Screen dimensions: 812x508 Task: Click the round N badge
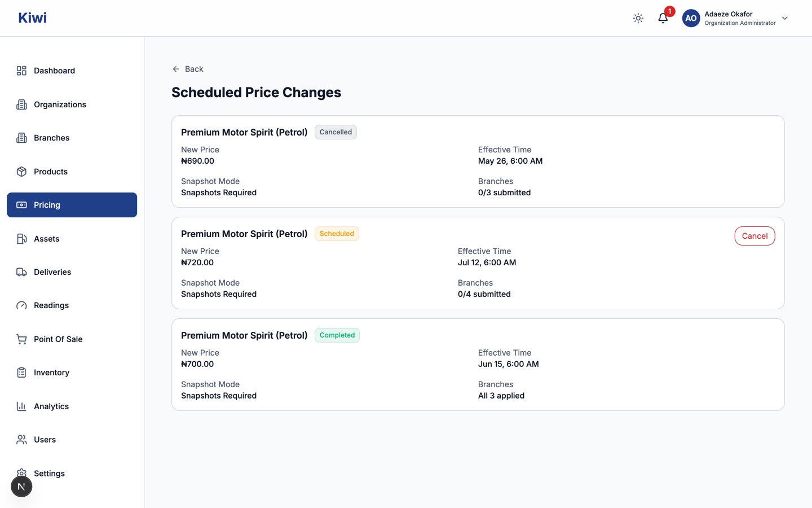pos(21,487)
